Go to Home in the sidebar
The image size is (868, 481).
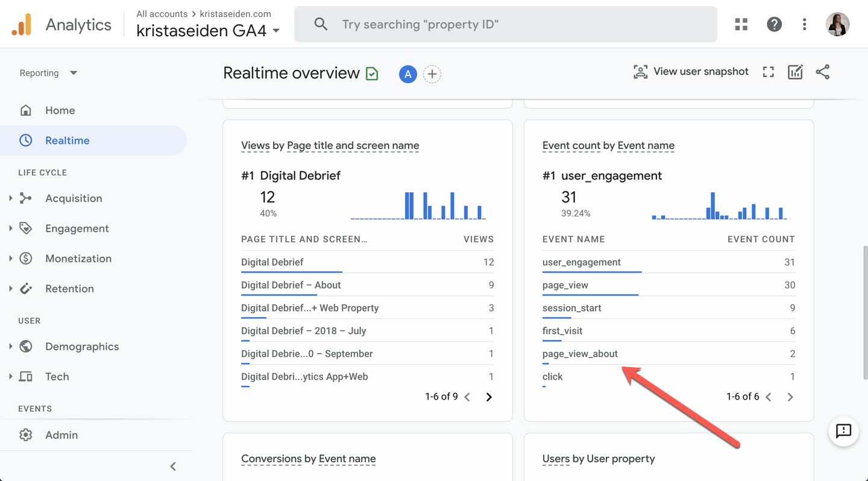coord(60,110)
